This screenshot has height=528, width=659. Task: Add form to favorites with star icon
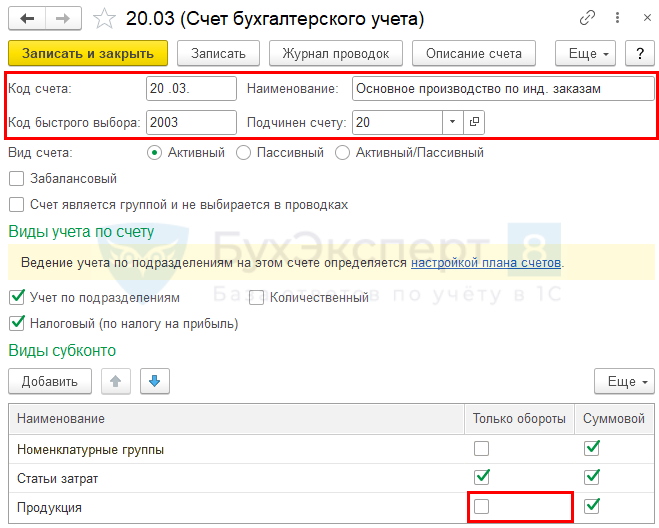[x=104, y=19]
